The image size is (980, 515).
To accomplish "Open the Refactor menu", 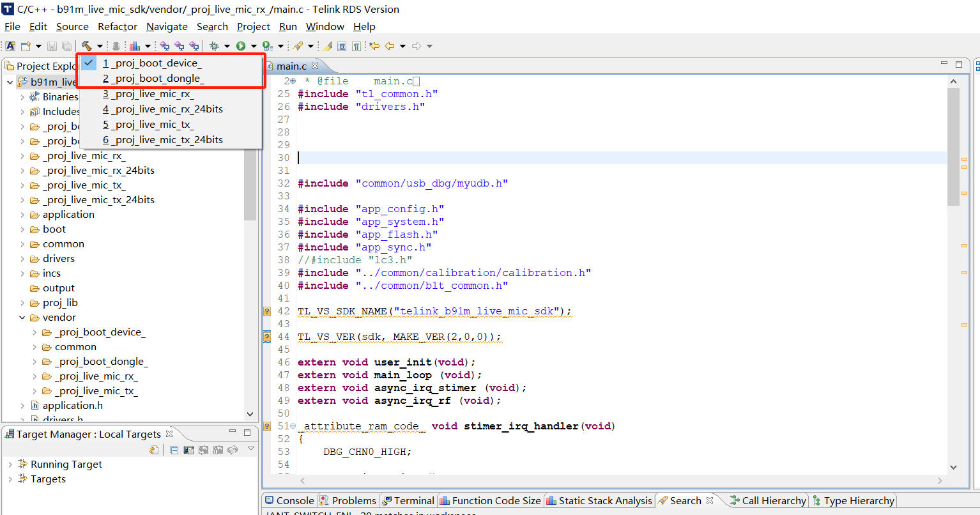I will [x=117, y=26].
